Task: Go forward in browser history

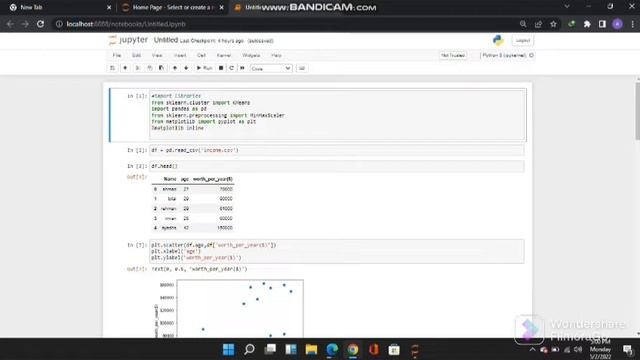Action: coord(25,24)
